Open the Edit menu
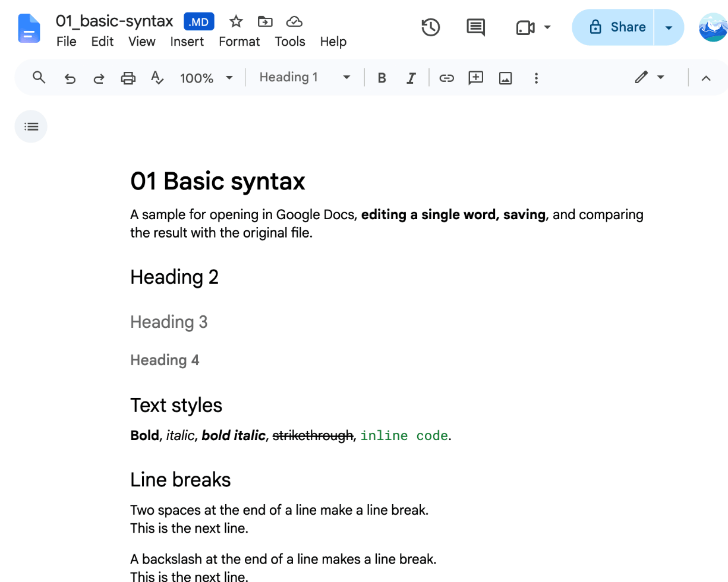Viewport: 728px width, 582px height. (102, 42)
